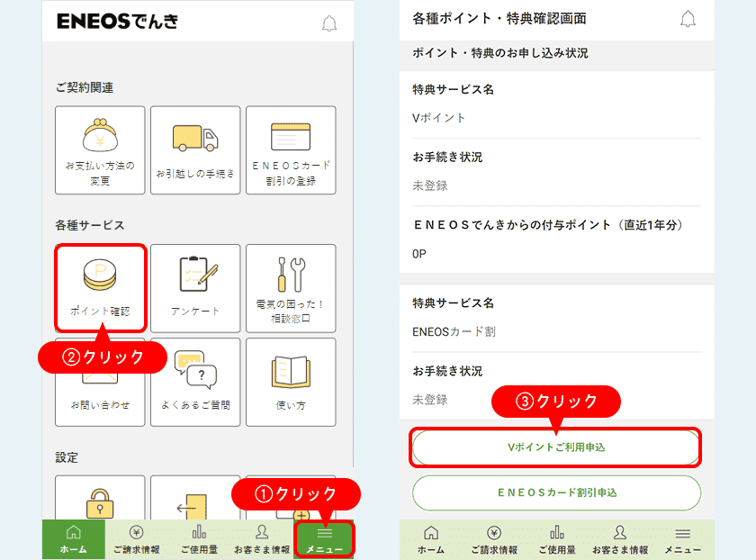Select the ご請求情報 tab on the left screen
Viewport: 756px width, 560px height.
tap(137, 539)
